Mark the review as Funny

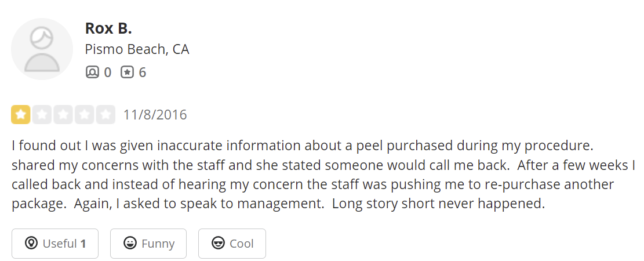click(x=148, y=244)
